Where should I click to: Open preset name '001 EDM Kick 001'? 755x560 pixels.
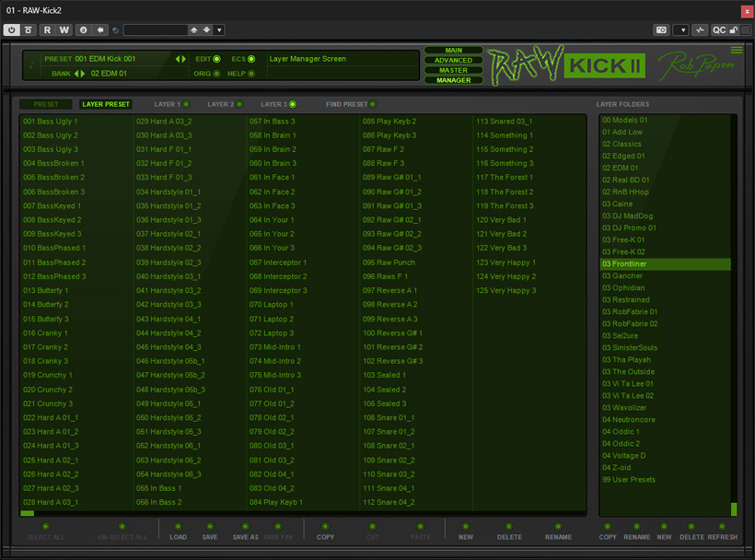click(x=105, y=59)
